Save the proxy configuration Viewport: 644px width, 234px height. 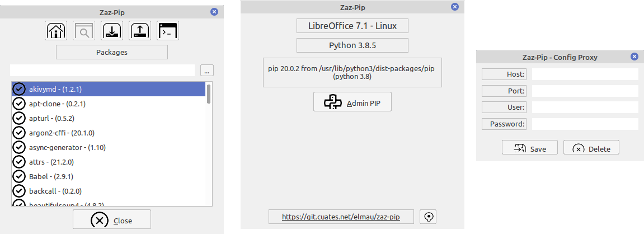click(530, 147)
